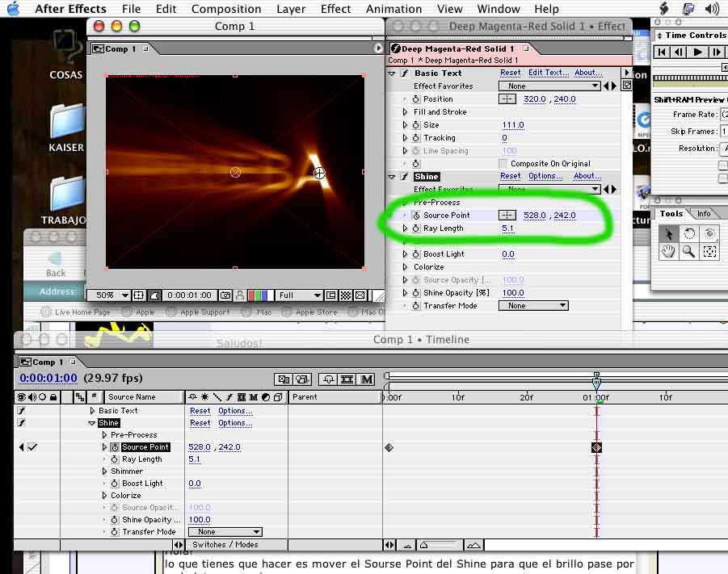Open the Composition menu

(x=226, y=9)
